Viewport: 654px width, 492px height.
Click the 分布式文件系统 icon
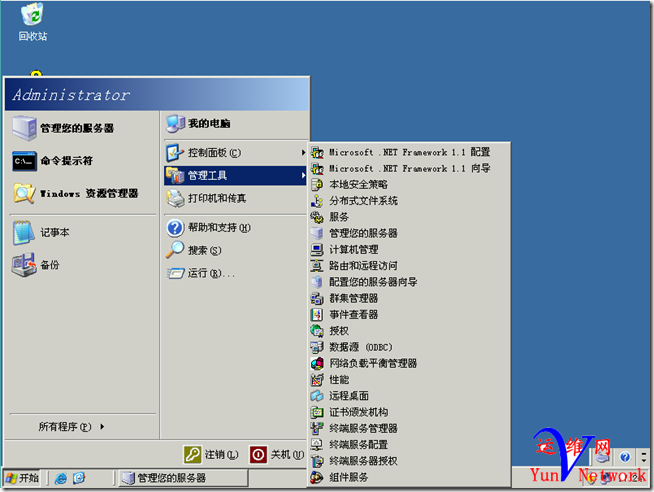pyautogui.click(x=317, y=201)
